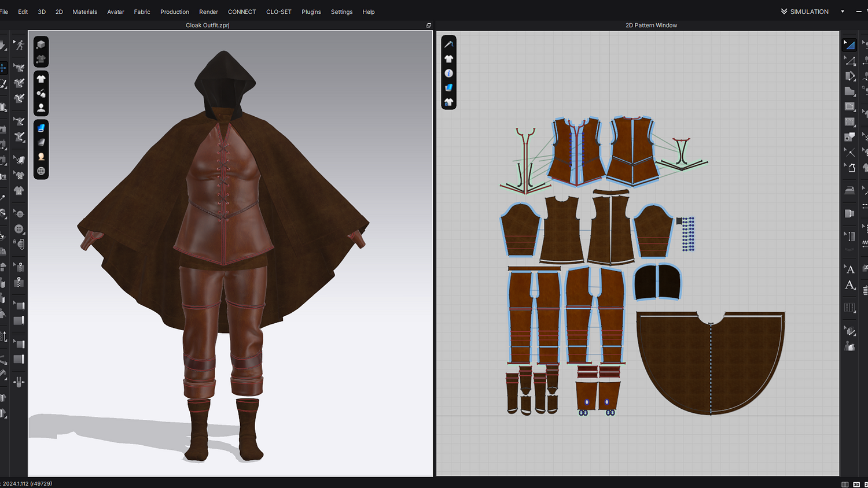Open the Edit Curvature tool flyout

pyautogui.click(x=849, y=76)
